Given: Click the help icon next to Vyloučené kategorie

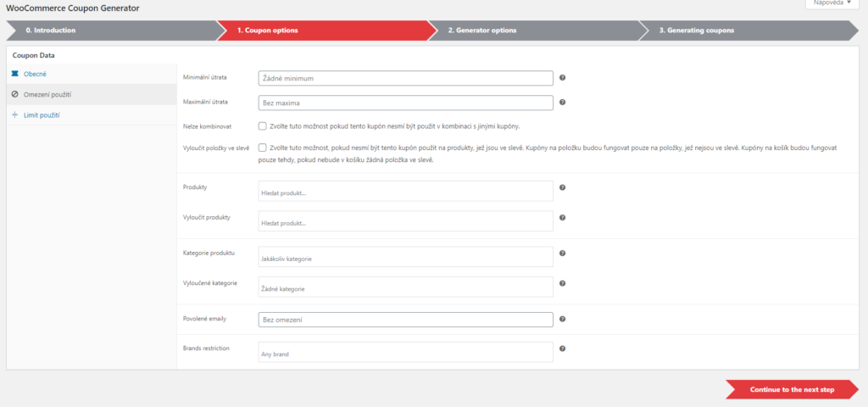Looking at the screenshot, I should click(563, 283).
